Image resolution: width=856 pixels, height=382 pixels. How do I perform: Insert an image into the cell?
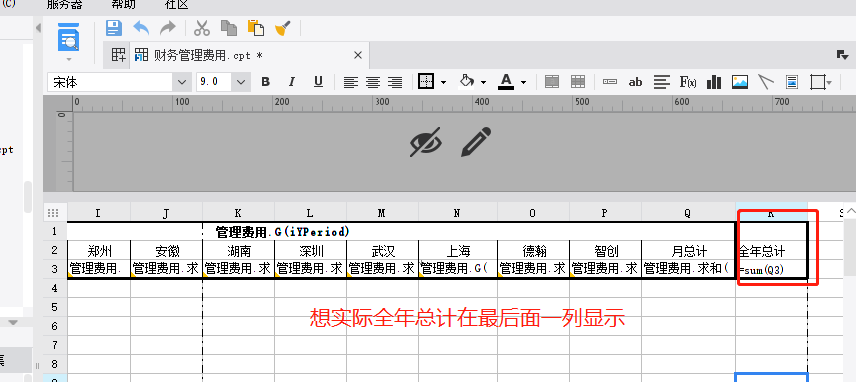(740, 82)
